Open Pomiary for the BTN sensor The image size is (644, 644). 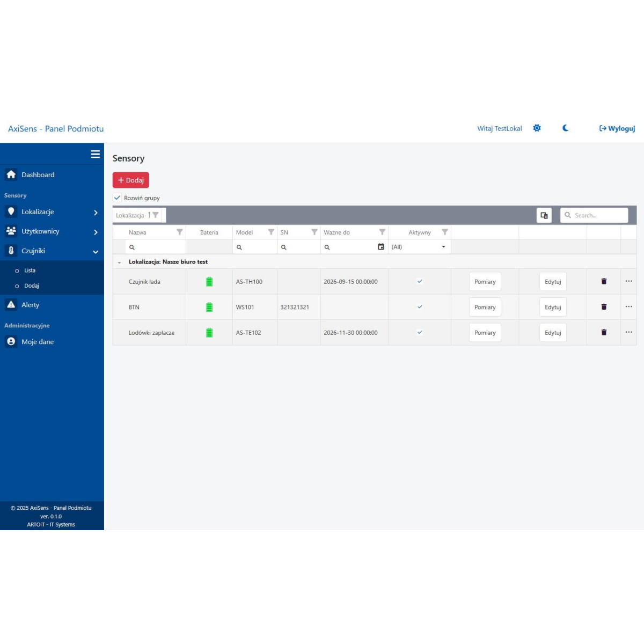click(485, 307)
